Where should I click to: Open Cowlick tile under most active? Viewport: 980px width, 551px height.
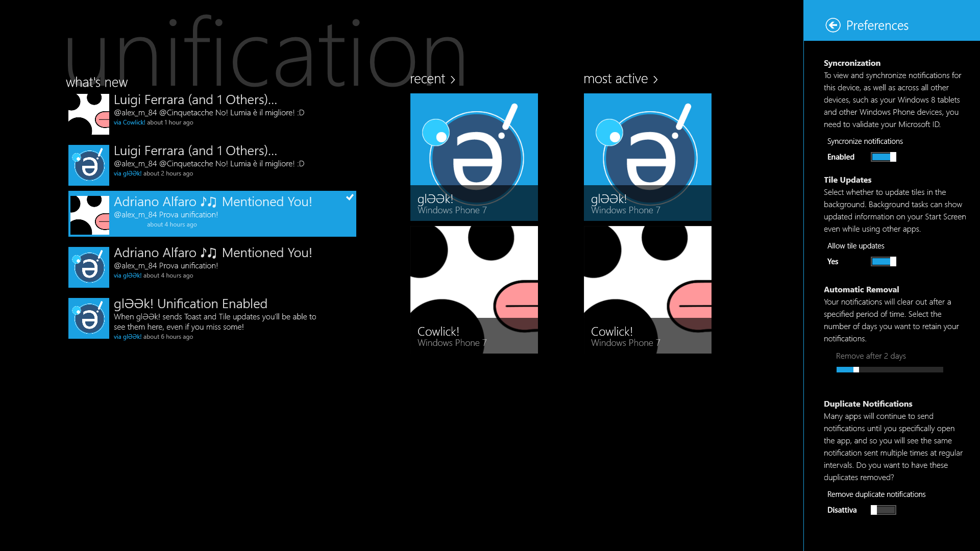coord(648,290)
